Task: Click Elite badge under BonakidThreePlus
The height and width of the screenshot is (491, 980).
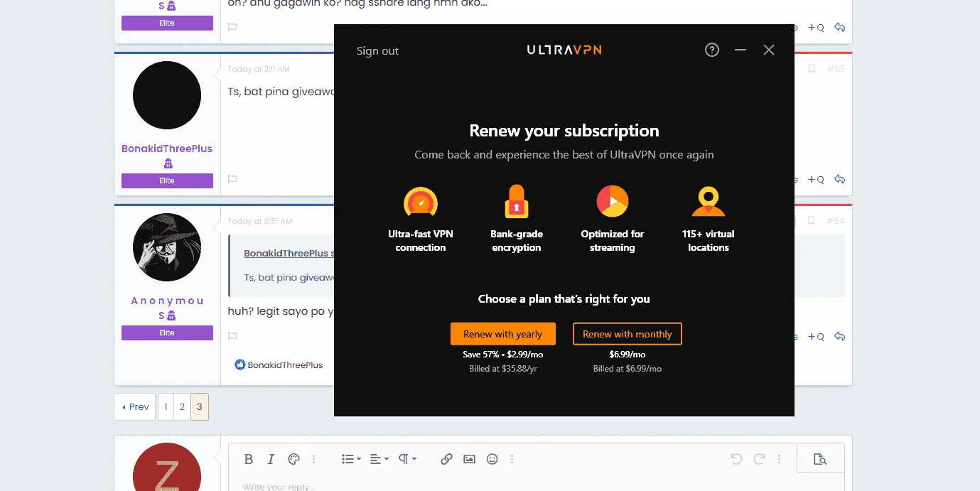Action: [x=167, y=180]
